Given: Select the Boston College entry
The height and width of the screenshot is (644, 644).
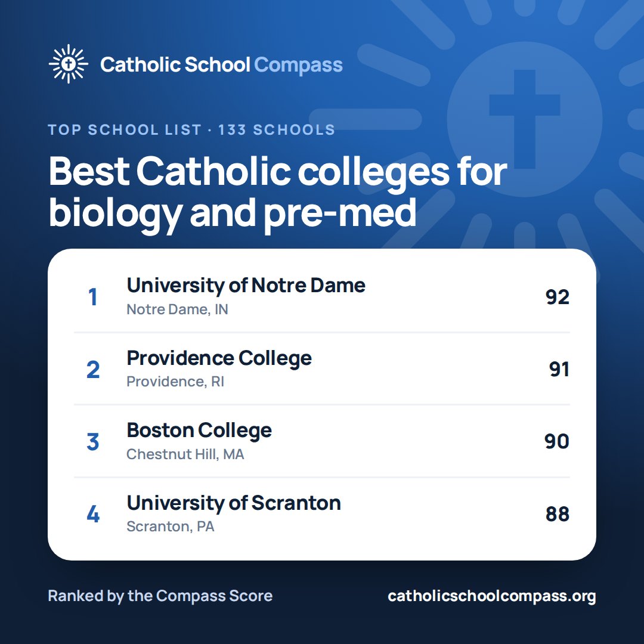Looking at the screenshot, I should click(x=322, y=441).
